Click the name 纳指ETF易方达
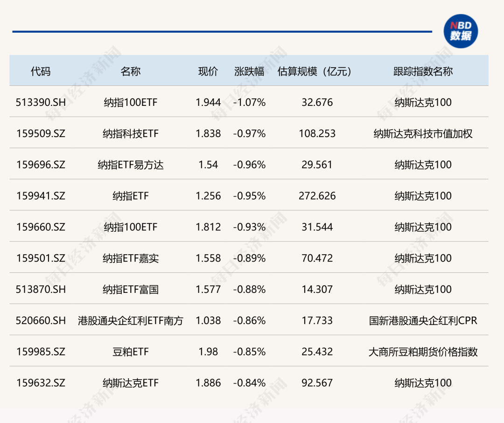This screenshot has width=504, height=423. coord(131,165)
